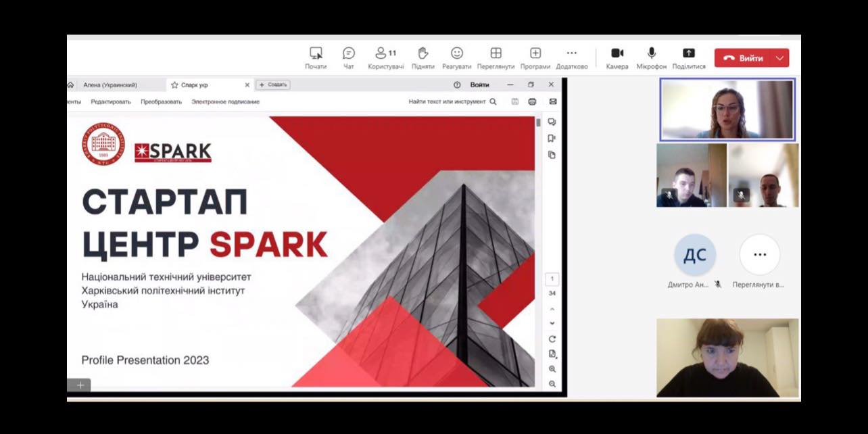Expand the arrow next to Вийти

pyautogui.click(x=779, y=58)
